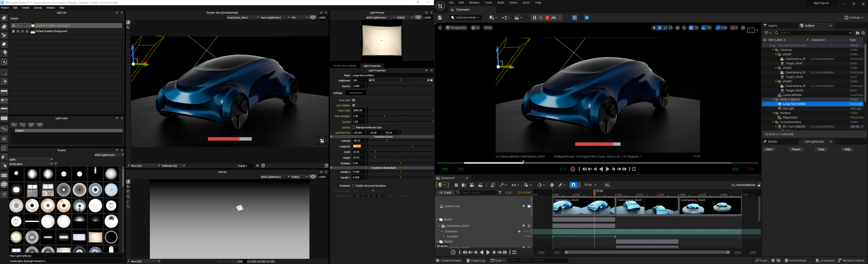This screenshot has width=868, height=264.
Task: Toggle visibility of Default Gradient Background
Action: (14, 31)
